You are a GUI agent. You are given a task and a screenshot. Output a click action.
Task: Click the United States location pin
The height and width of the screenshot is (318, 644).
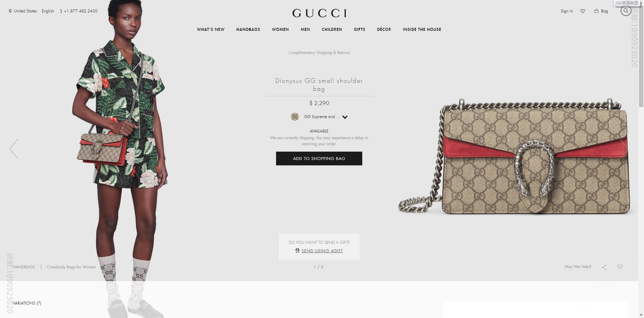[10, 11]
